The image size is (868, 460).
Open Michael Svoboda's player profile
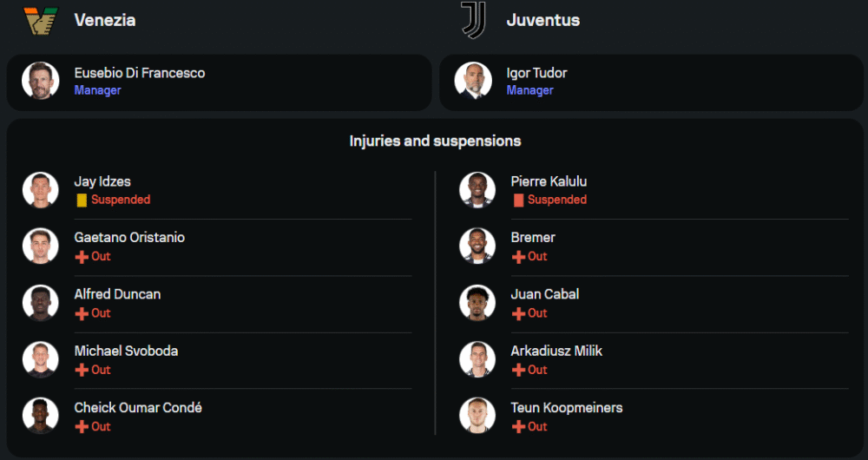(126, 351)
